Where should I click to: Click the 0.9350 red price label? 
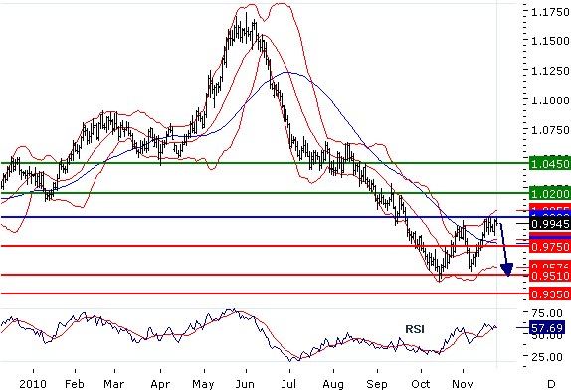tap(550, 294)
